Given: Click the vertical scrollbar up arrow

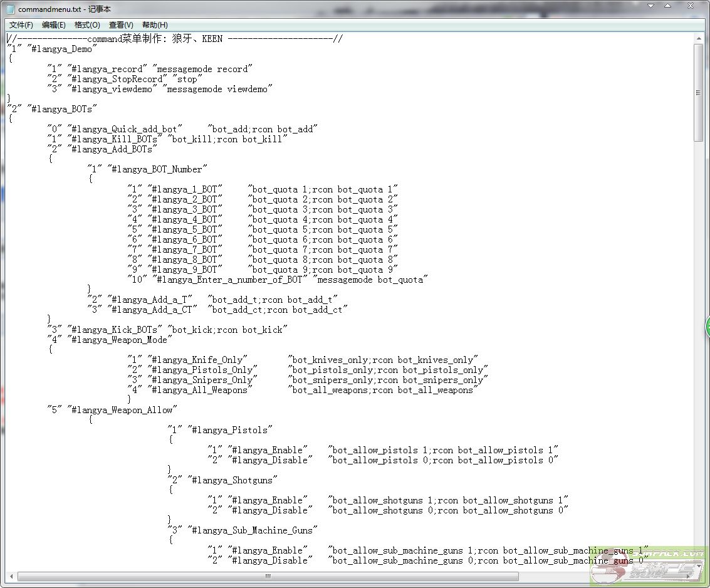Looking at the screenshot, I should 698,38.
